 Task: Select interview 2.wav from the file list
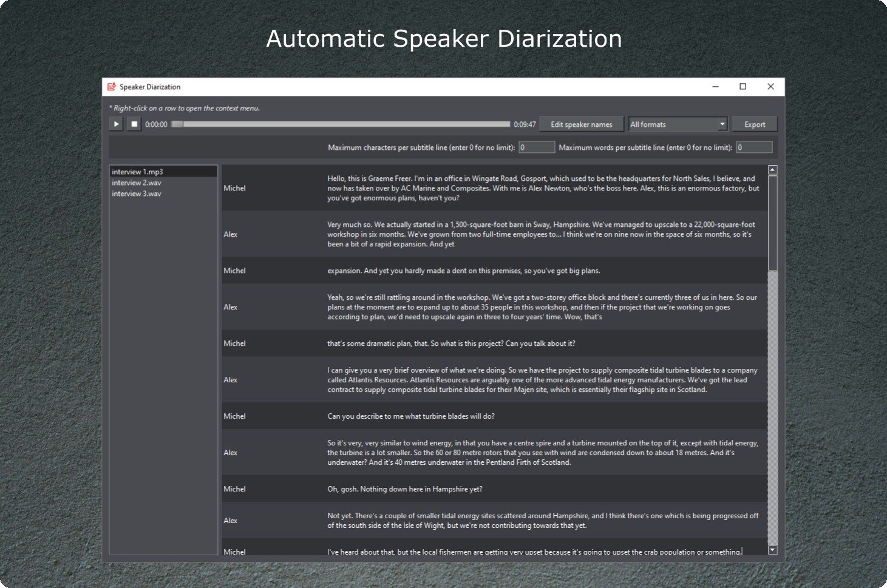[136, 183]
